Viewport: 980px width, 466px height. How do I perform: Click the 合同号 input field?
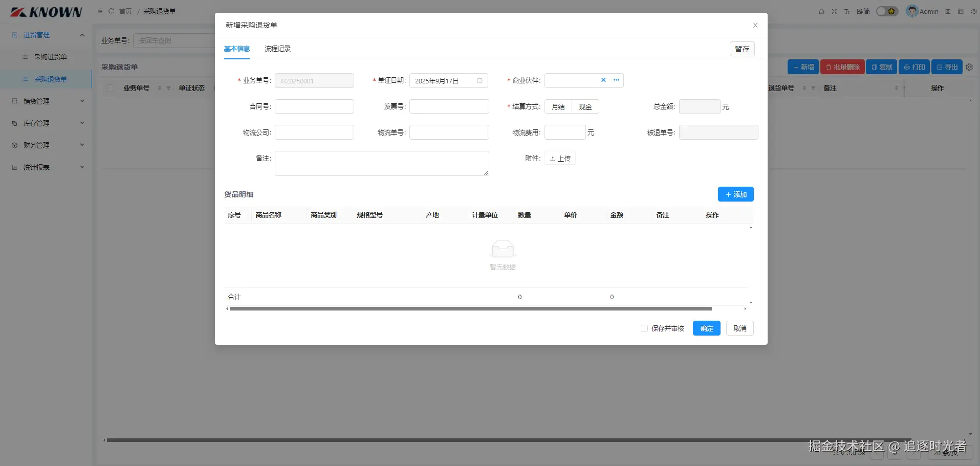point(314,106)
